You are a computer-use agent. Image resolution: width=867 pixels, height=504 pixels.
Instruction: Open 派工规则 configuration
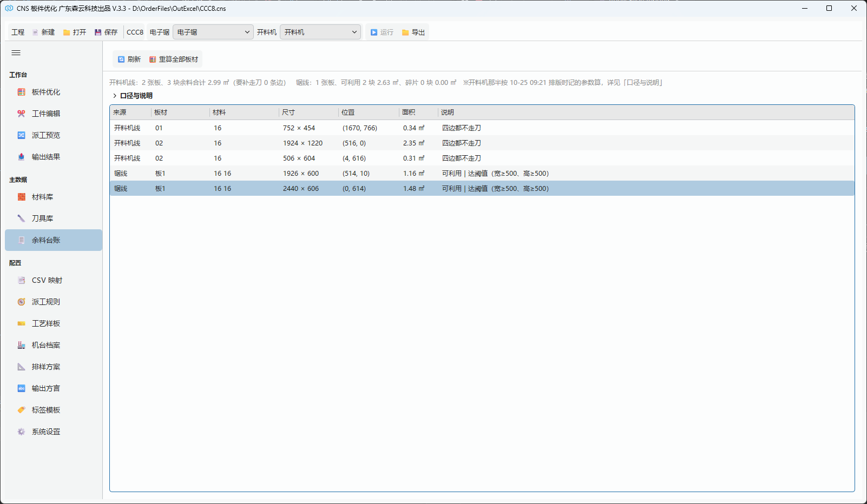coord(54,302)
